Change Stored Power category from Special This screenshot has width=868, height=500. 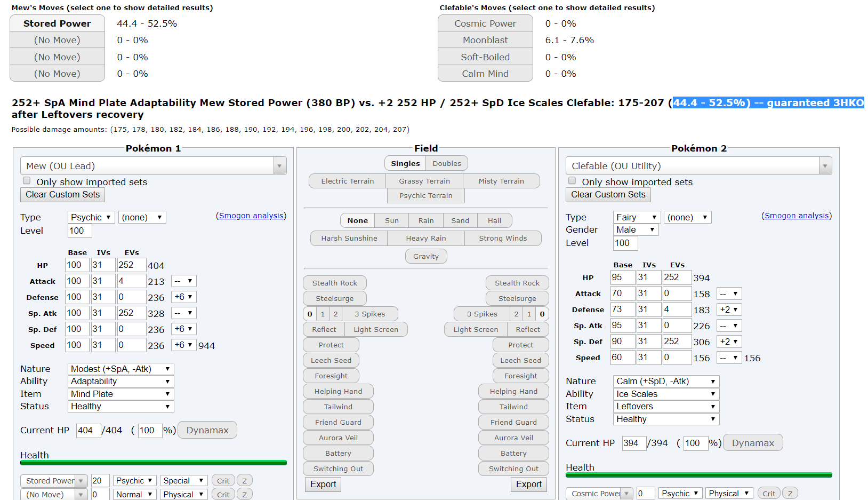click(184, 481)
